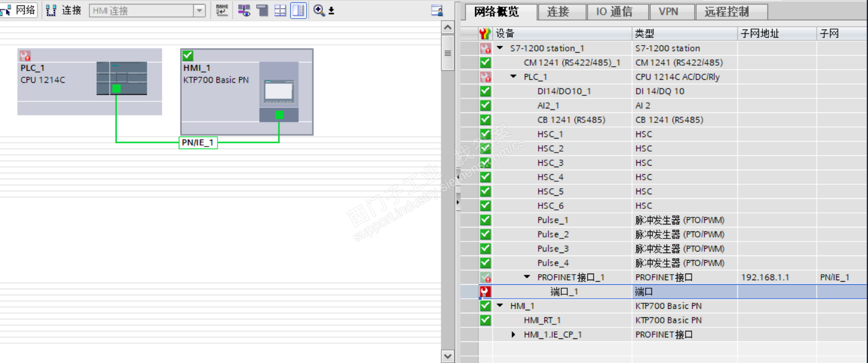Viewport: 868px width, 363px height.
Task: Click the HMI_RT_1 row status check icon
Action: click(485, 320)
